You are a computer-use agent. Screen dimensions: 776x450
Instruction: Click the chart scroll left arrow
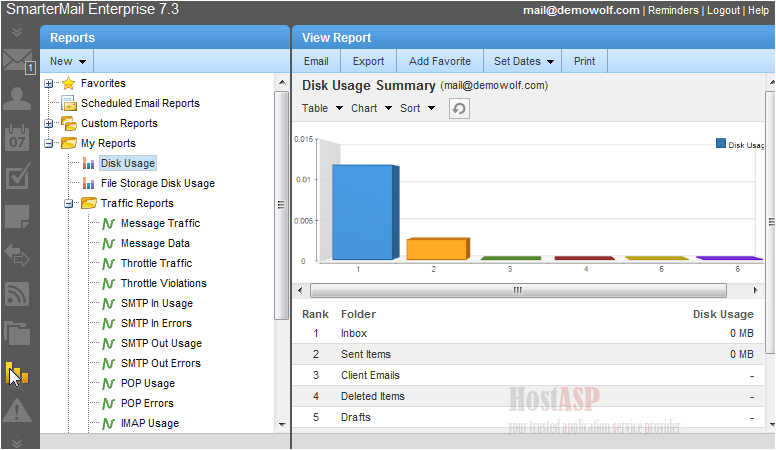pos(300,290)
